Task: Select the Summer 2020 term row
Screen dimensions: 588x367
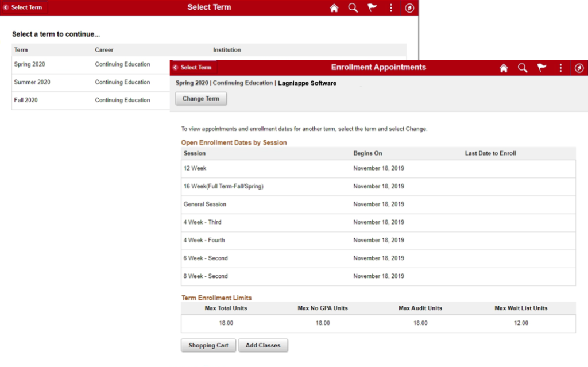Action: click(32, 82)
